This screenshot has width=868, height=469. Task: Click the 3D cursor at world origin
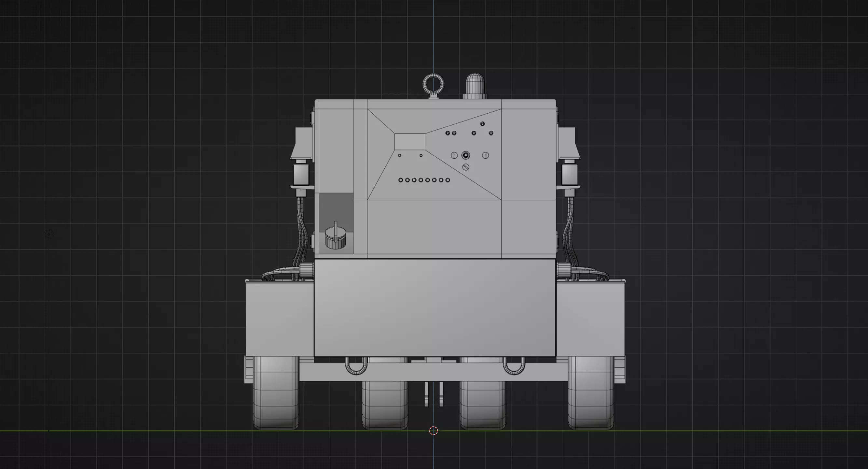click(x=433, y=431)
